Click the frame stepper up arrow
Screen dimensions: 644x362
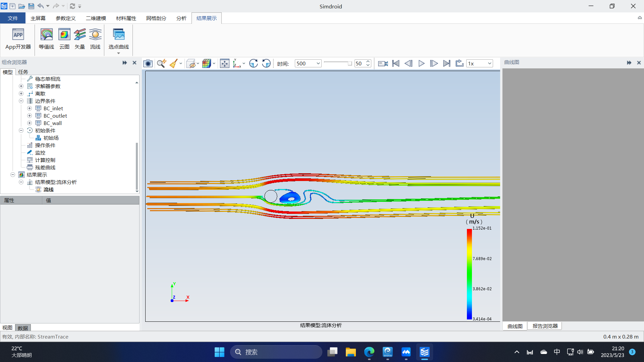pos(368,61)
